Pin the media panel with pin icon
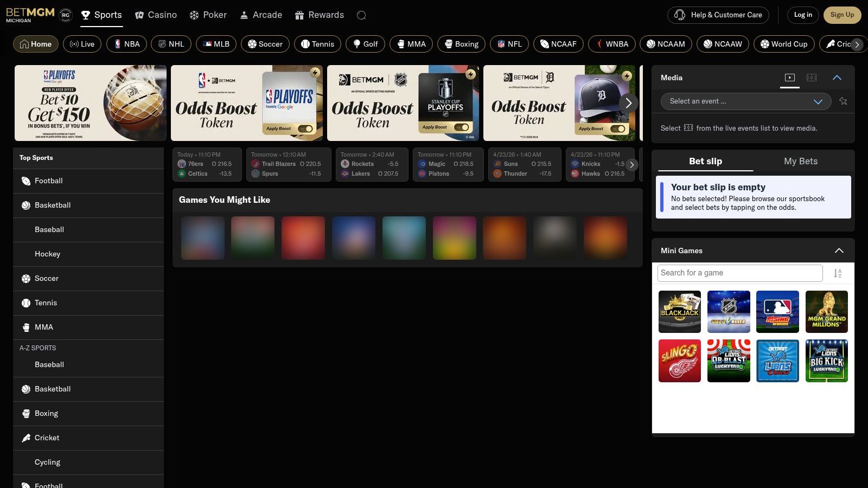The width and height of the screenshot is (868, 488). click(843, 101)
